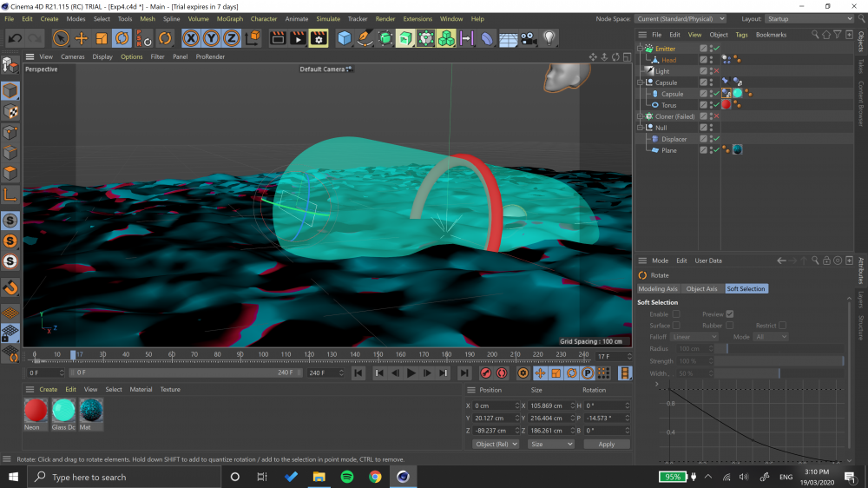Toggle the Preview checkbox in Soft Selection
Image resolution: width=868 pixels, height=488 pixels.
coord(729,314)
